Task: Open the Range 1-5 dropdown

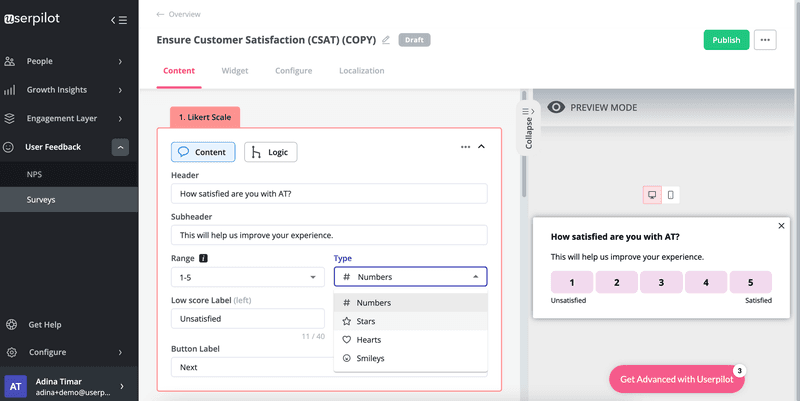Action: pyautogui.click(x=246, y=277)
